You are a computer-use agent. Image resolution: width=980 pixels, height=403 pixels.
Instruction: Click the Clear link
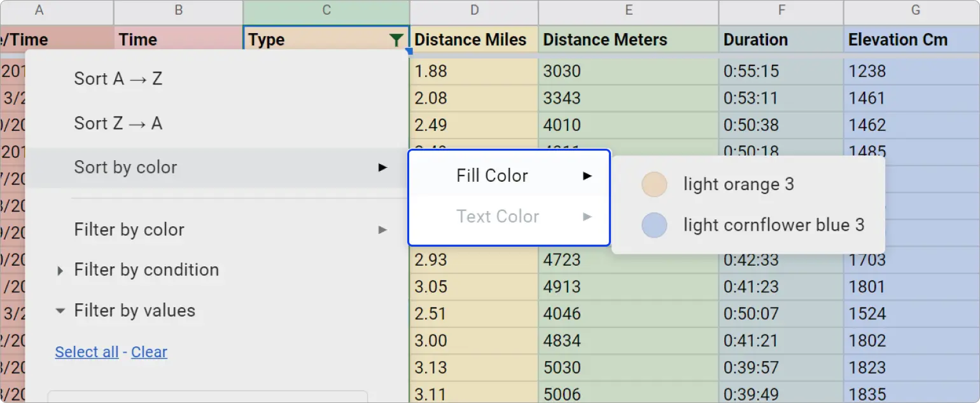tap(149, 352)
